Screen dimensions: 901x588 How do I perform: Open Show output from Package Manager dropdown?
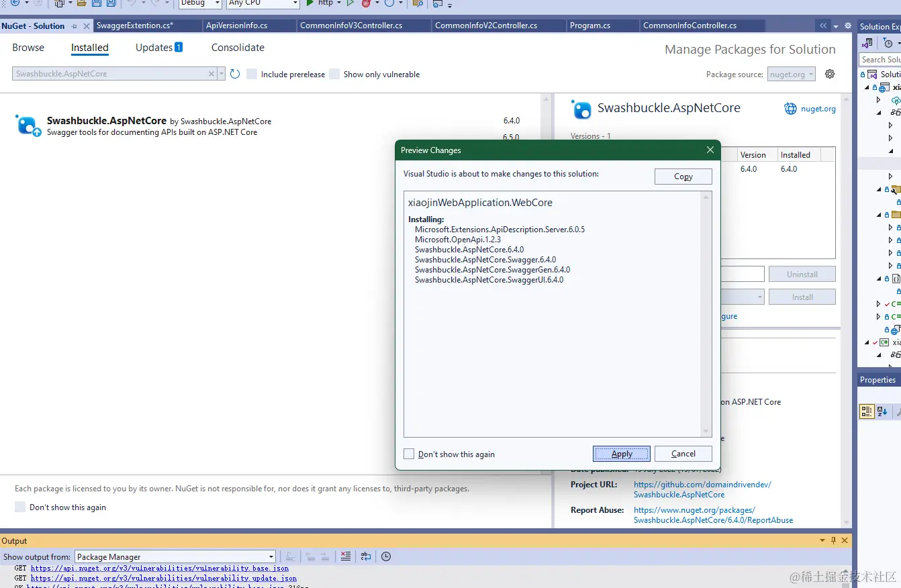click(x=175, y=556)
